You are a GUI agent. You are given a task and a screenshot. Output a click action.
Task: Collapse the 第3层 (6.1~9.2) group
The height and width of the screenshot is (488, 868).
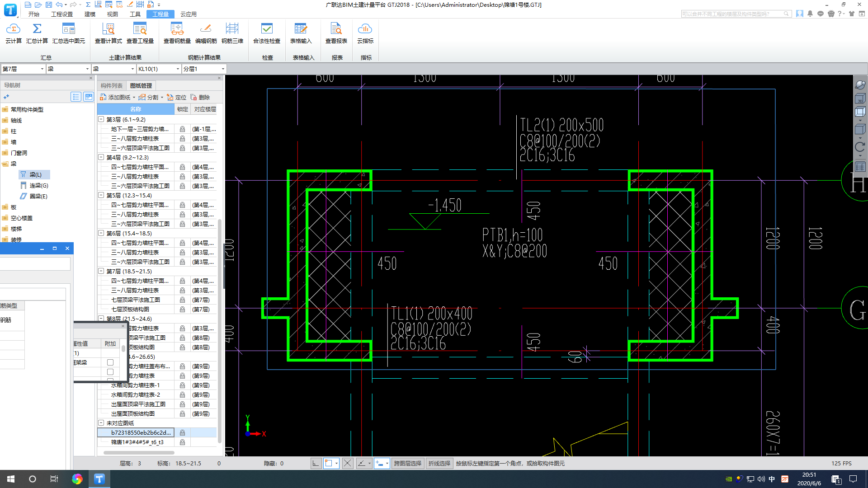101,120
